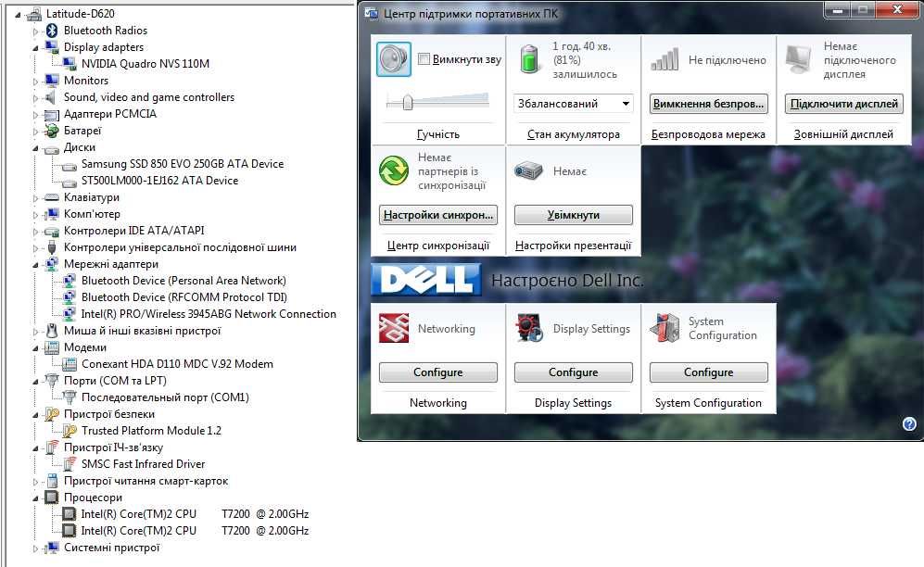Collapse the Display adapters node
The width and height of the screenshot is (924, 567).
(x=35, y=48)
